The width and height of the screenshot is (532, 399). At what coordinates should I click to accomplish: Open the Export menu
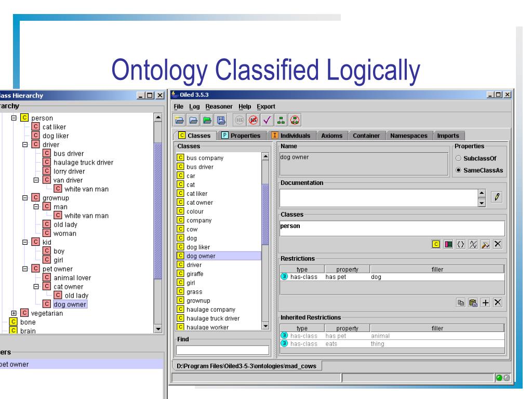coord(266,107)
